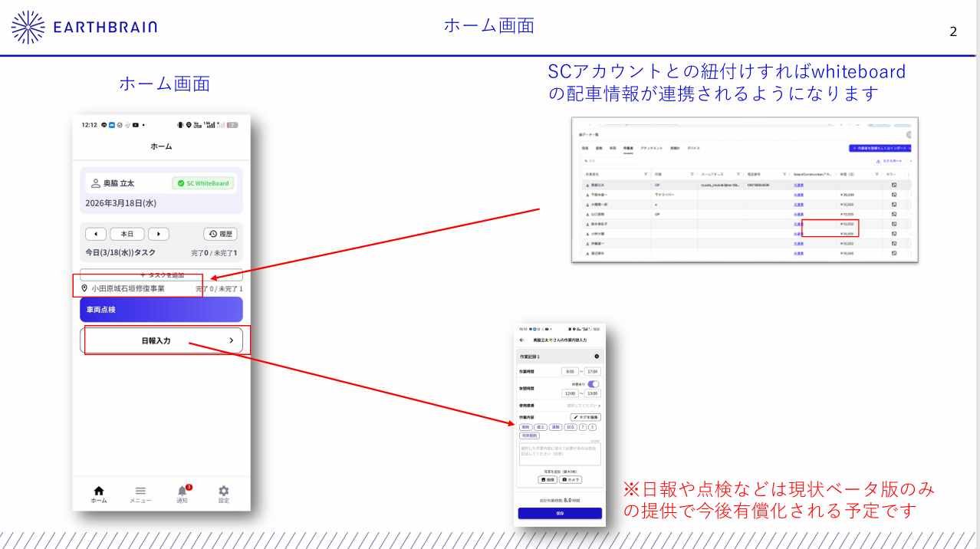Open the blue worker register/import dropdown button

880,148
